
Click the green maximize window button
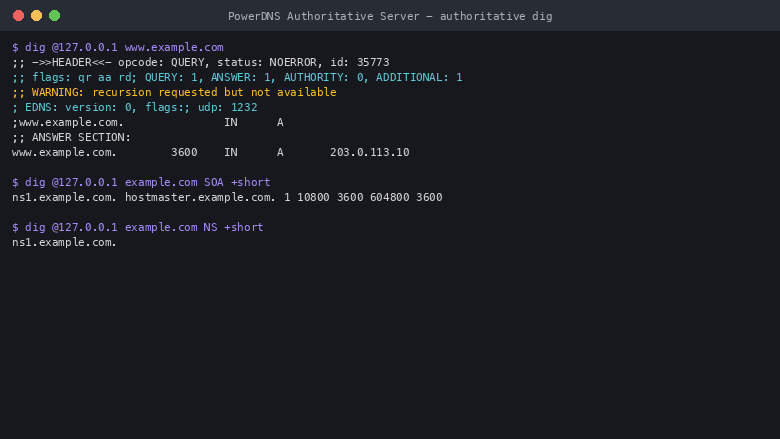tap(55, 16)
